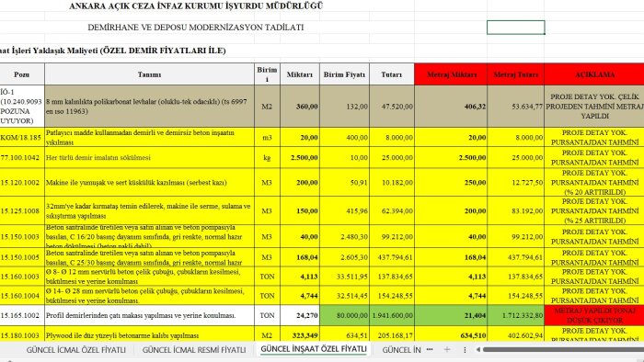Image resolution: width=644 pixels, height=362 pixels.
Task: Click the 15.160.1003 pose code cell
Action: pos(22,277)
